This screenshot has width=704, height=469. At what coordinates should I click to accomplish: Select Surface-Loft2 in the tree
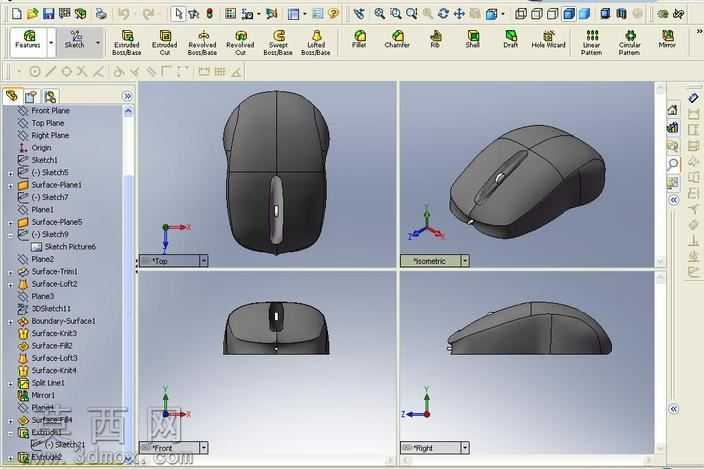(54, 284)
